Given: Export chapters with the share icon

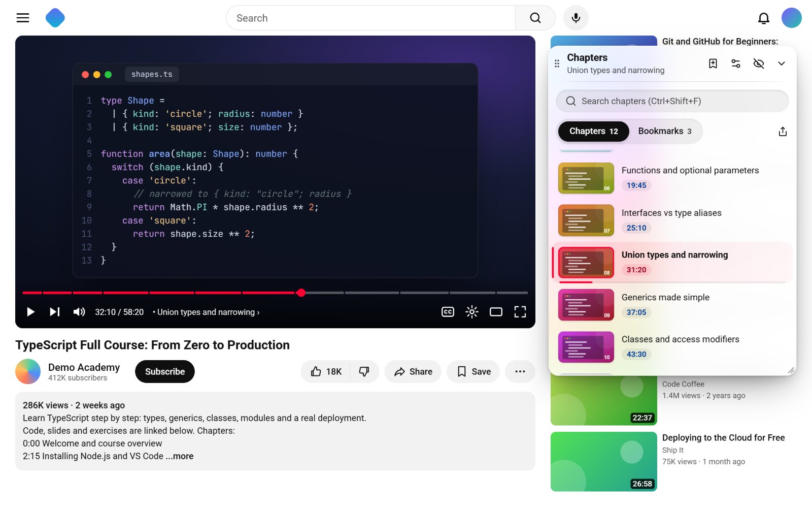Looking at the screenshot, I should click(783, 132).
